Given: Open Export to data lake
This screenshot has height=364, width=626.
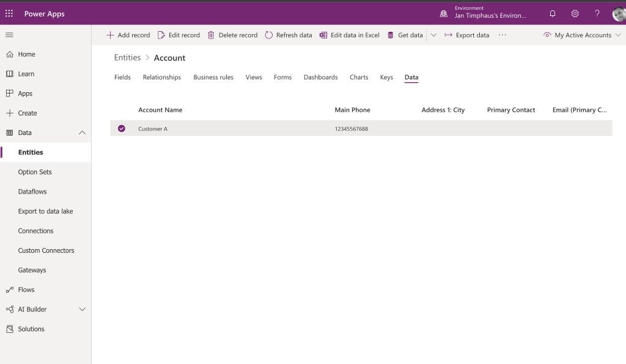Looking at the screenshot, I should tap(45, 211).
